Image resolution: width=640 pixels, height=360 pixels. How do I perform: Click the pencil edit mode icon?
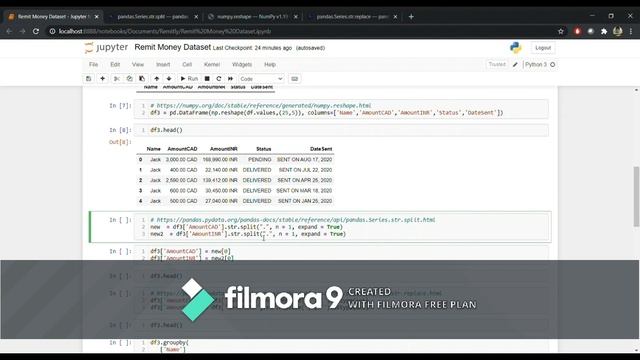[x=515, y=64]
